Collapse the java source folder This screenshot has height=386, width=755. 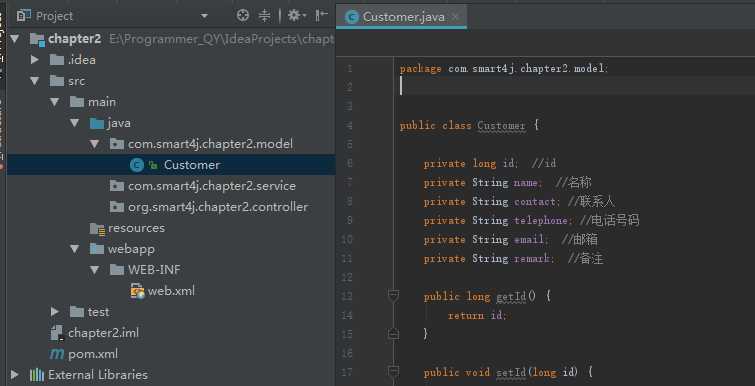pos(74,123)
